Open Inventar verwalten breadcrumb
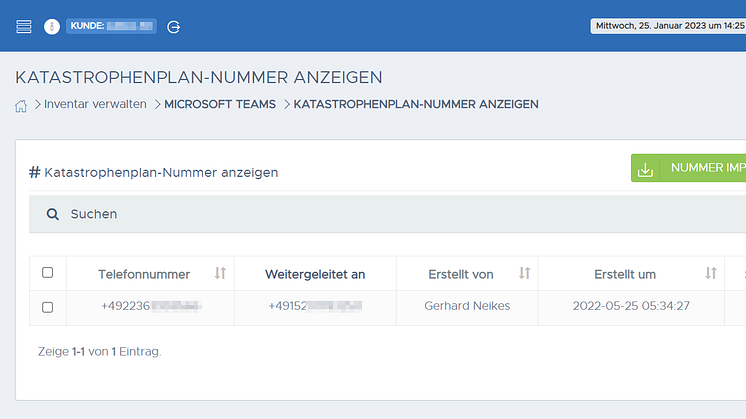 tap(95, 104)
